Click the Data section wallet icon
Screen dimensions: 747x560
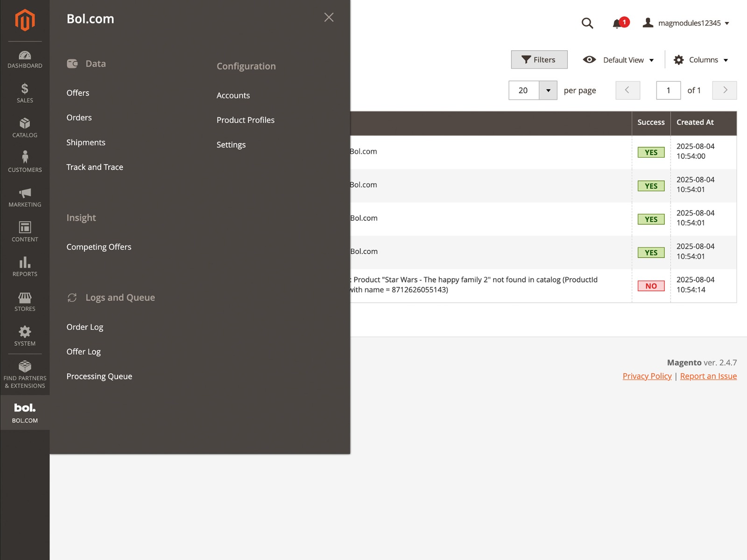(x=72, y=63)
